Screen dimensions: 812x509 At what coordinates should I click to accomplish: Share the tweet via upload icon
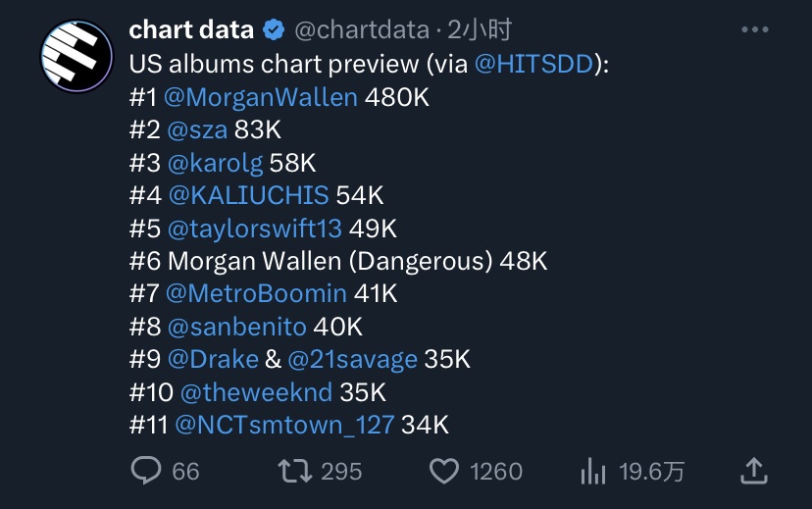[x=753, y=471]
